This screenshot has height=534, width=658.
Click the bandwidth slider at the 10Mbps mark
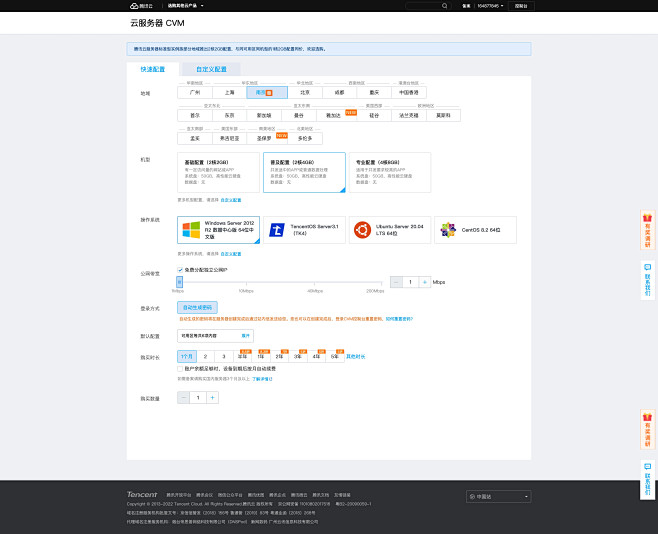[246, 283]
